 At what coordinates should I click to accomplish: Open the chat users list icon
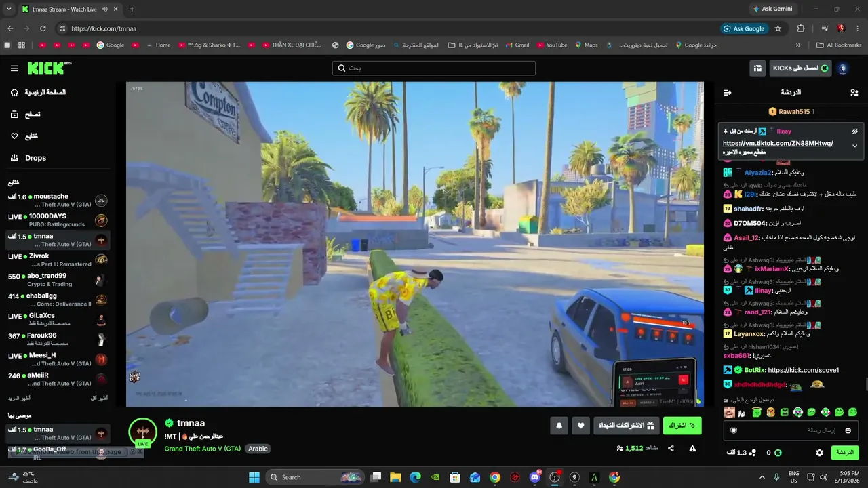[x=854, y=92]
